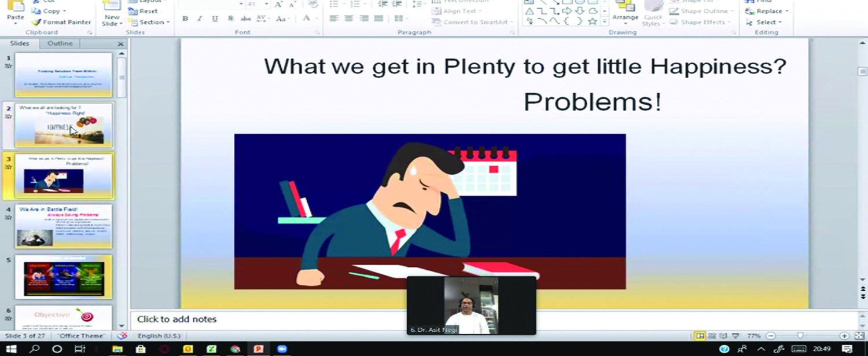Select slide 4 thumbnail 'We Are in Battle Field'
Image resolution: width=868 pixels, height=356 pixels.
pyautogui.click(x=63, y=226)
